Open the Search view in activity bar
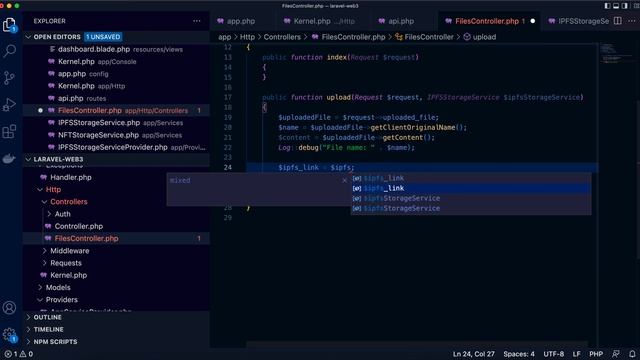Image resolution: width=640 pixels, height=360 pixels. 9,51
